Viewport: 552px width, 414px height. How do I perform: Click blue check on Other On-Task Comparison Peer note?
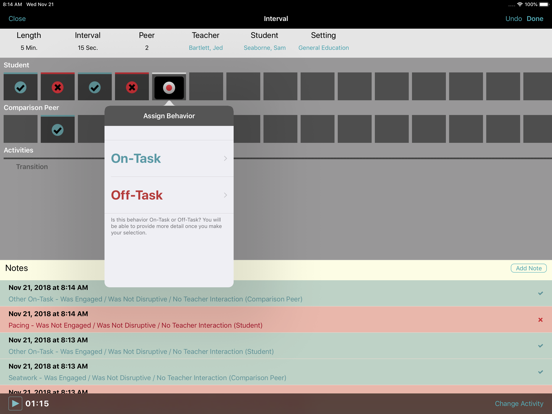pyautogui.click(x=540, y=293)
